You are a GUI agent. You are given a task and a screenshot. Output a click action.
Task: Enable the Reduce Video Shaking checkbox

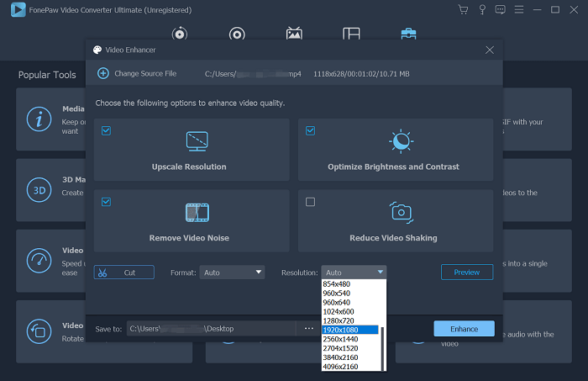[x=310, y=202]
